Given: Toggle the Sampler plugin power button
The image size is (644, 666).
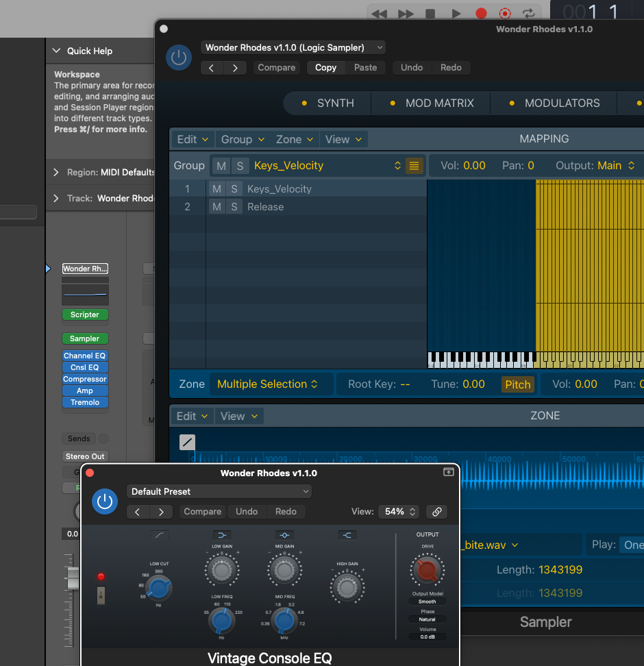Looking at the screenshot, I should click(x=178, y=58).
